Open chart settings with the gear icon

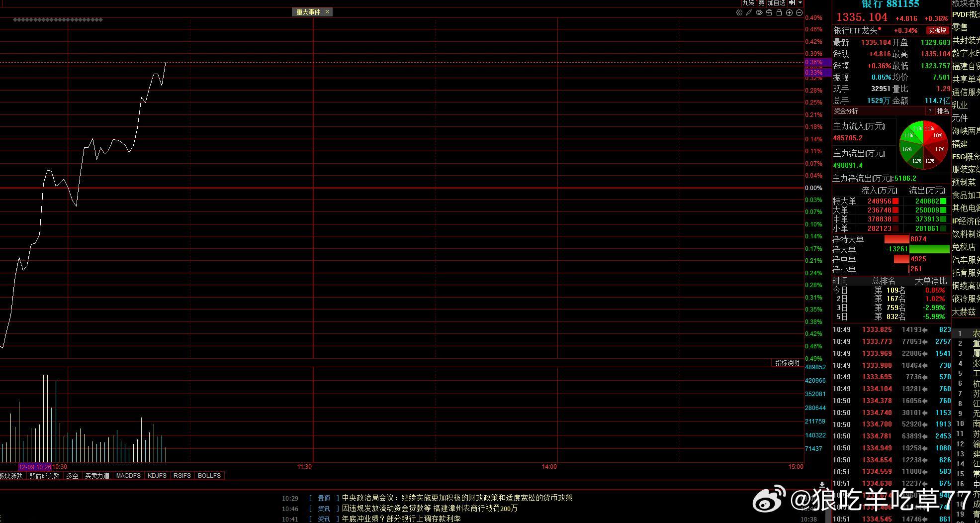[x=739, y=13]
